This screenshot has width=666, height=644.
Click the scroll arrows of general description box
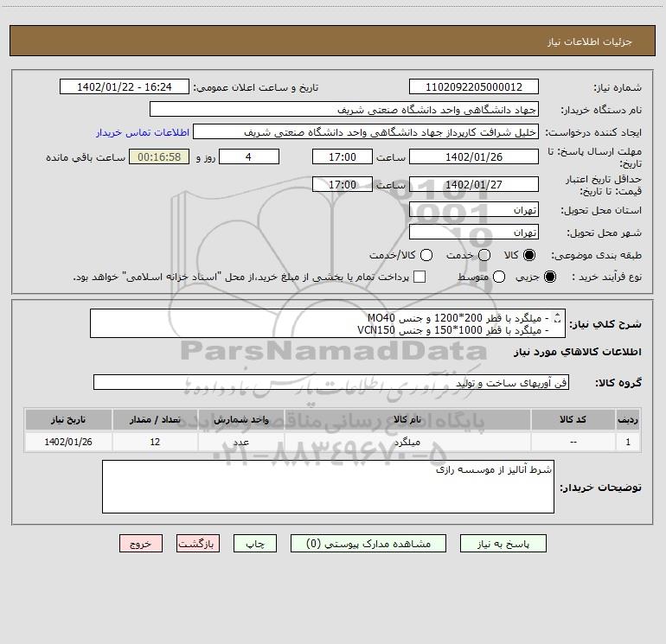point(558,317)
